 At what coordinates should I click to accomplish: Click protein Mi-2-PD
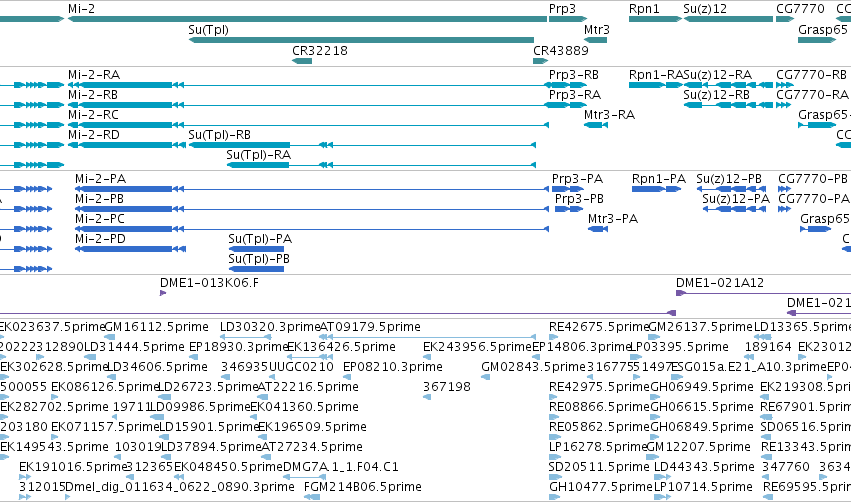[130, 250]
